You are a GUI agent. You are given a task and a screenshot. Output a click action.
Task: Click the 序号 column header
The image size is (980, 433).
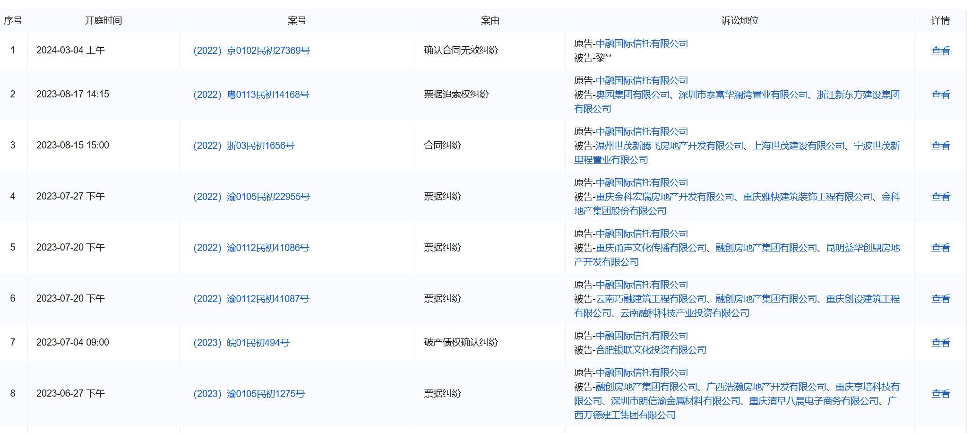pos(13,21)
